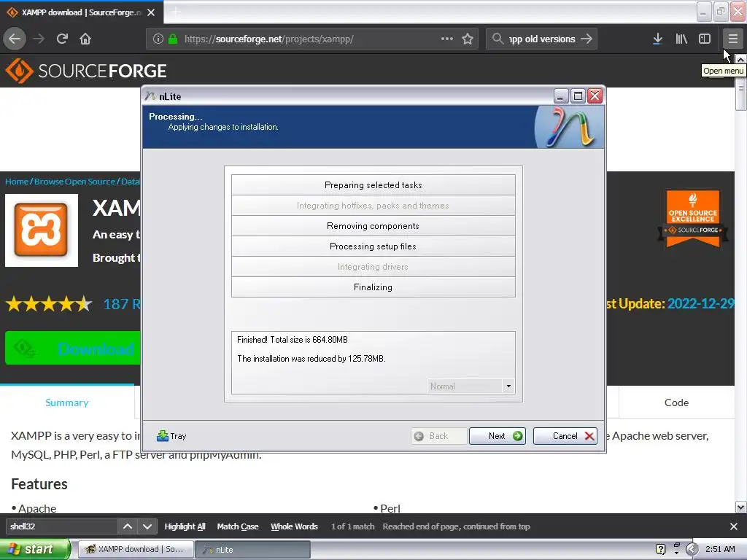Click the Removing components step

373,226
